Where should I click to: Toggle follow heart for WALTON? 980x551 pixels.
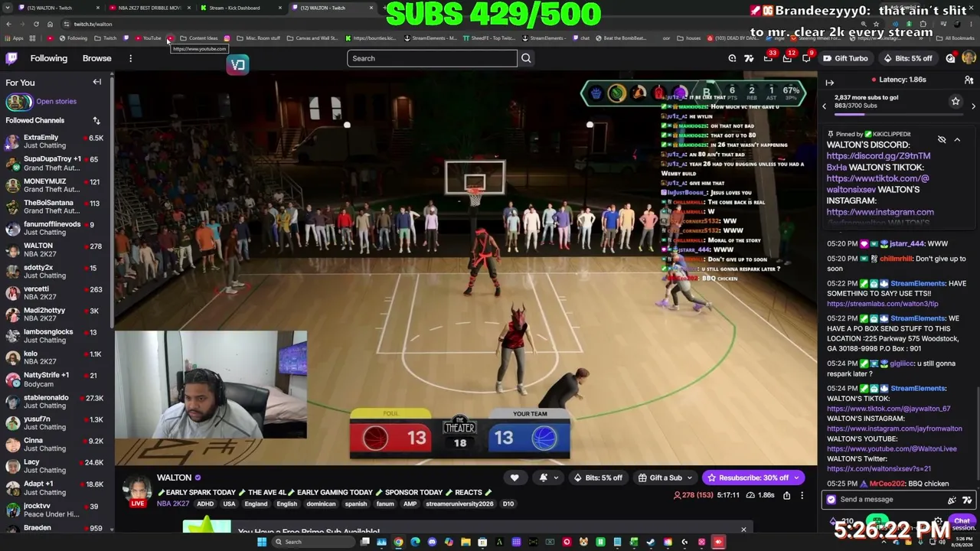[x=514, y=478]
